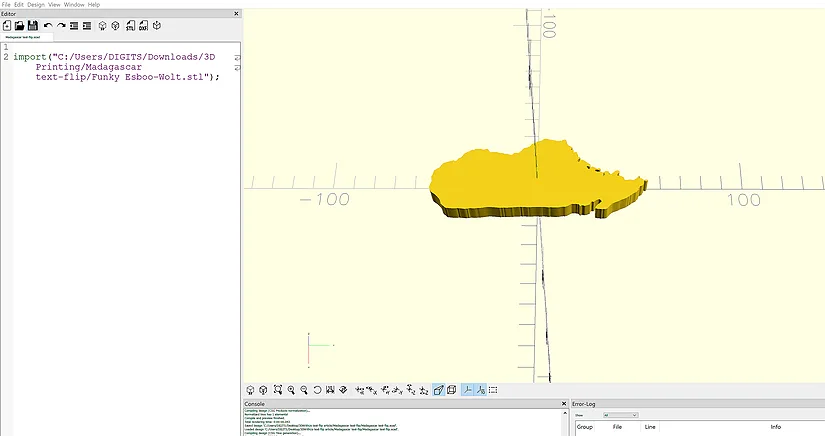Viewport: 825px width, 436px height.
Task: Switch to the right (+X) view
Action: pos(360,390)
